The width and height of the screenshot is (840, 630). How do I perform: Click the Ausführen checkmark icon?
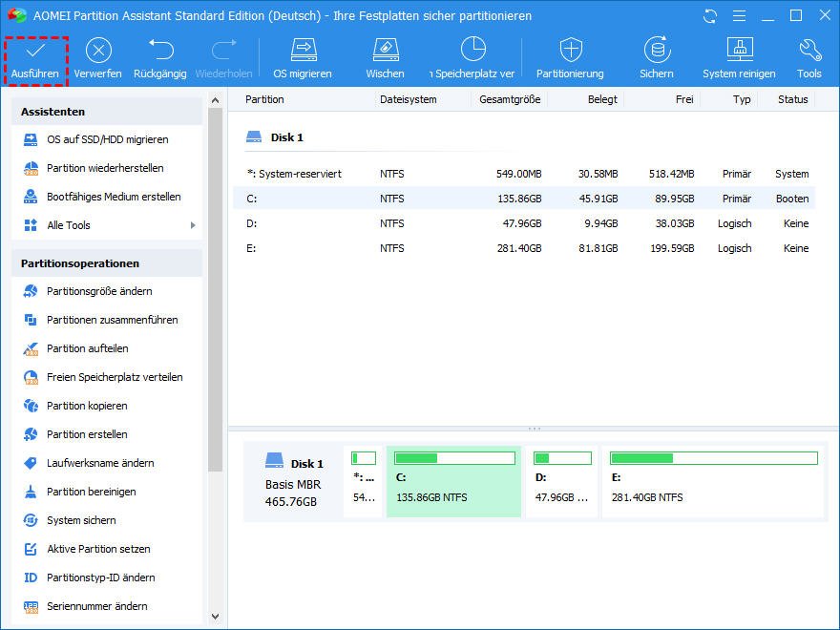point(35,50)
